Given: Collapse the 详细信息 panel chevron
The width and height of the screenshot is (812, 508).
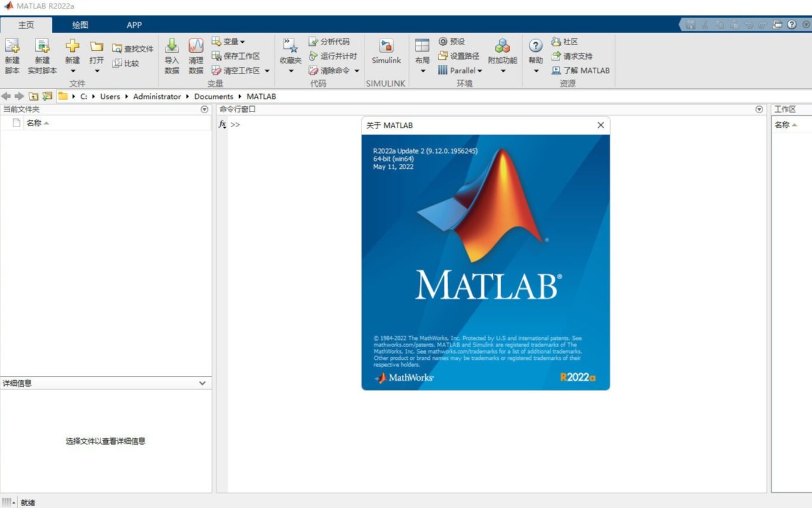Looking at the screenshot, I should (x=202, y=383).
